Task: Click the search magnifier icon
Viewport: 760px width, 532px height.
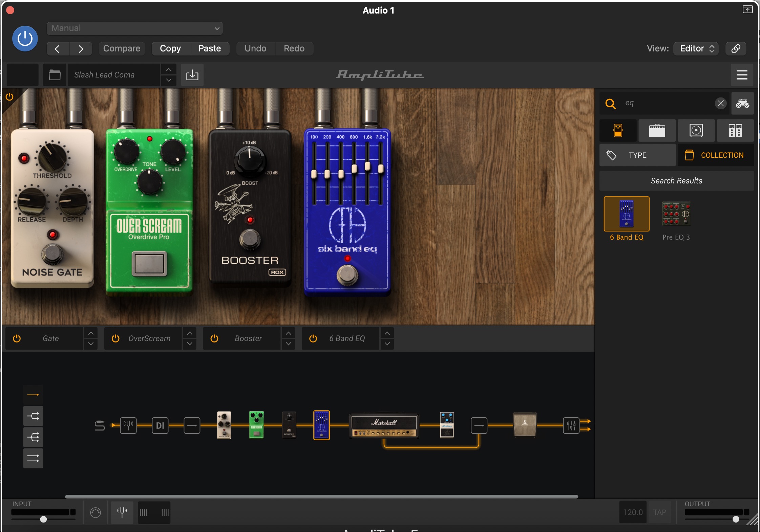Action: pyautogui.click(x=610, y=103)
